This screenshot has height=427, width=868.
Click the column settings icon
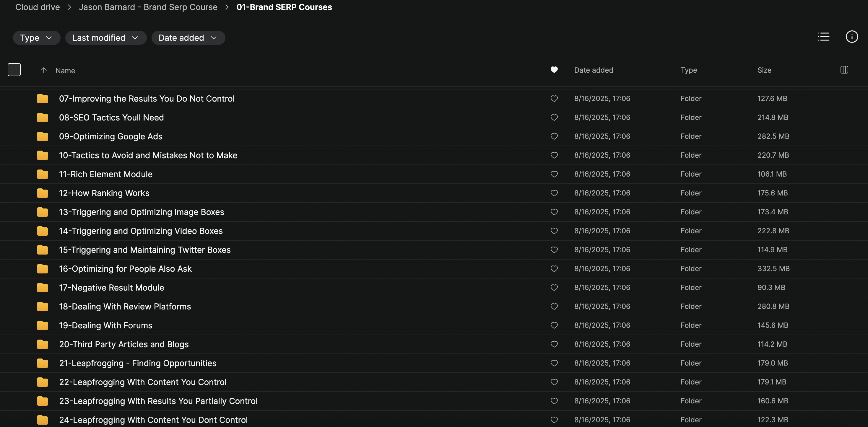click(x=844, y=70)
